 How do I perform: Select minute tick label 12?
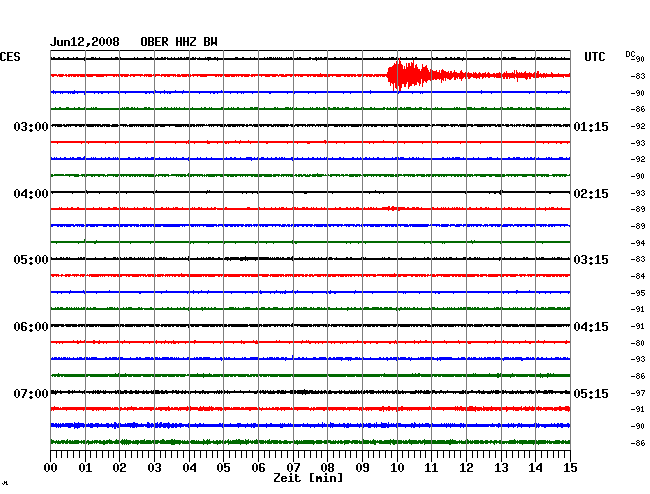(x=466, y=468)
